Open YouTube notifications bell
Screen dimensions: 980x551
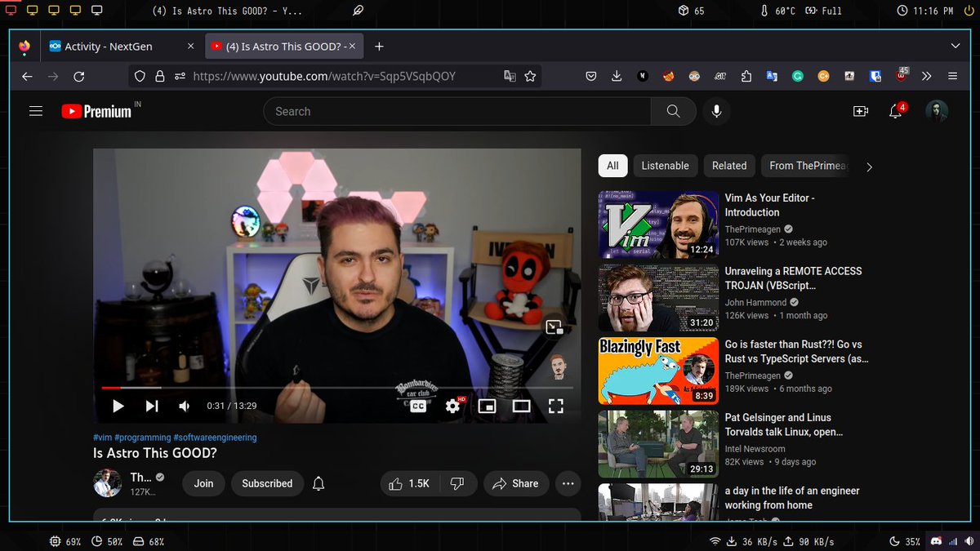pyautogui.click(x=896, y=111)
